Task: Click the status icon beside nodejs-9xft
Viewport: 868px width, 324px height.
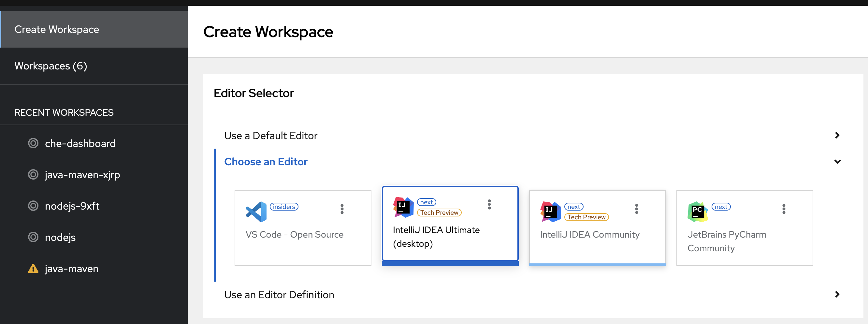Action: click(x=33, y=206)
